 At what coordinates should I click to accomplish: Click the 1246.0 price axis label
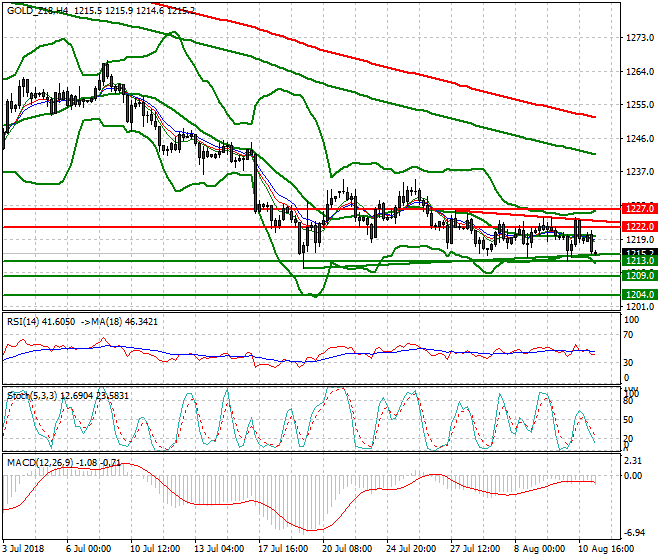pyautogui.click(x=640, y=139)
